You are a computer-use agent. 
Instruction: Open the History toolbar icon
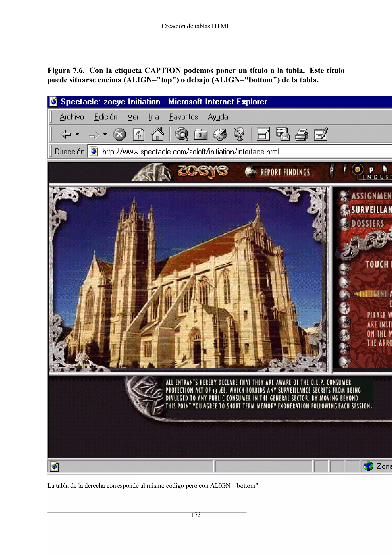[x=220, y=134]
